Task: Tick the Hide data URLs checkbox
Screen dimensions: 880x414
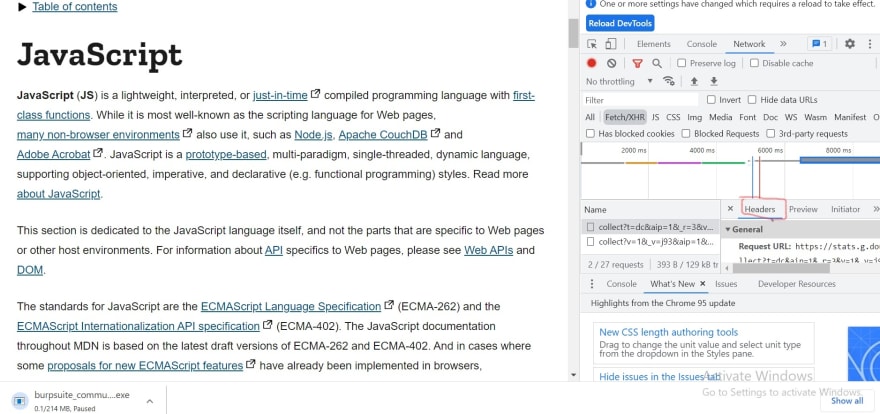Action: pyautogui.click(x=752, y=100)
